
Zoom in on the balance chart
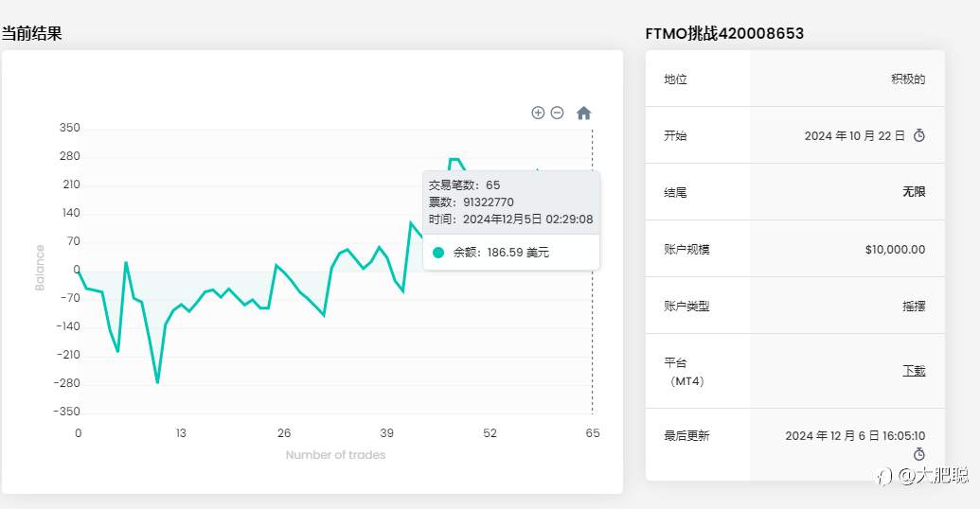click(538, 113)
